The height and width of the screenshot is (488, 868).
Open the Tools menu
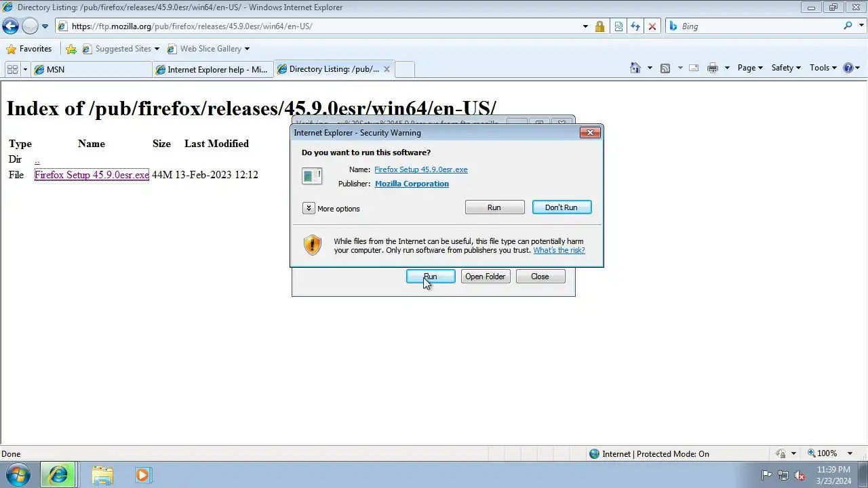(x=823, y=68)
